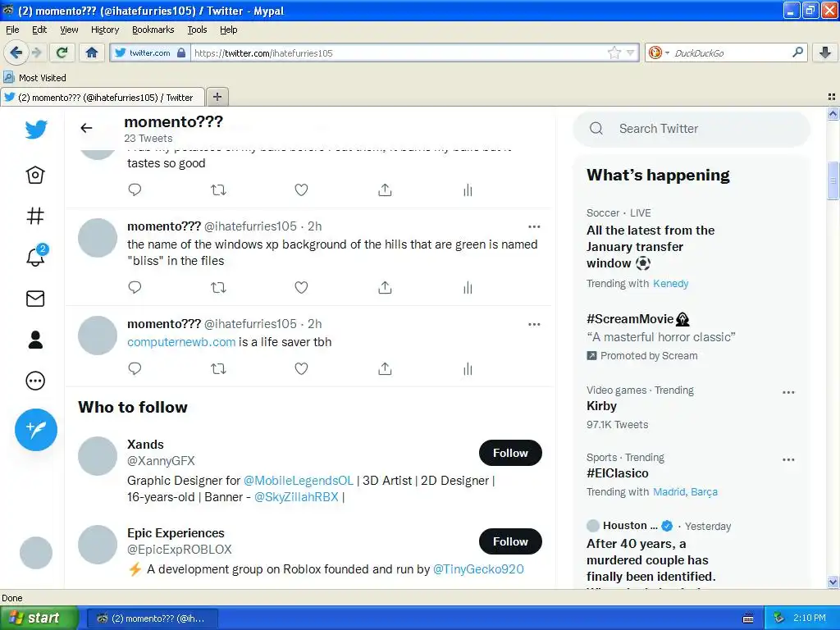
Task: Open the URL history dropdown arrow
Action: coord(631,52)
